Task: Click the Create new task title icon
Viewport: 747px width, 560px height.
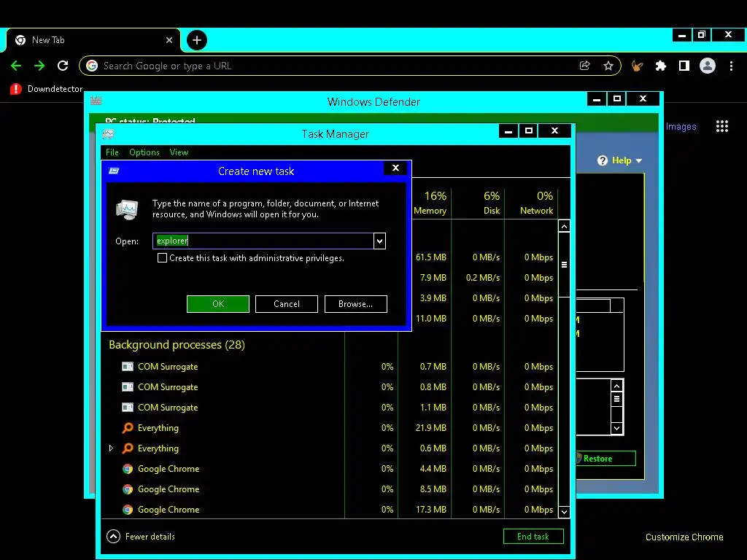Action: tap(114, 171)
